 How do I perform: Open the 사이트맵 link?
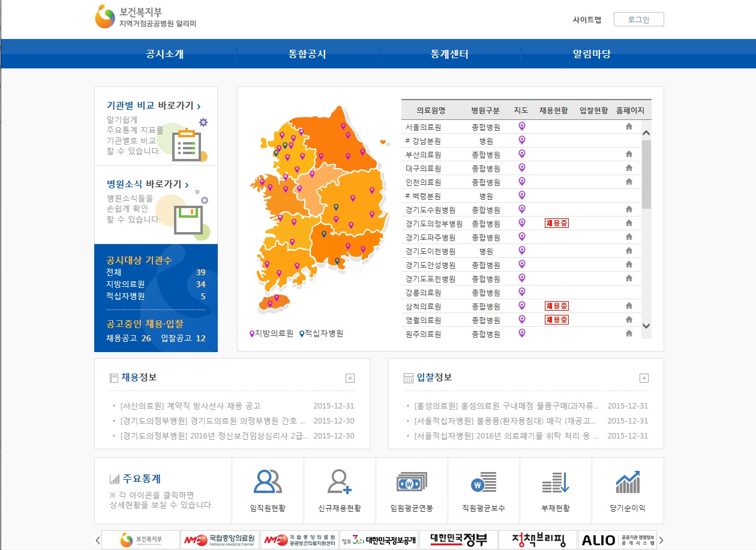click(x=587, y=19)
